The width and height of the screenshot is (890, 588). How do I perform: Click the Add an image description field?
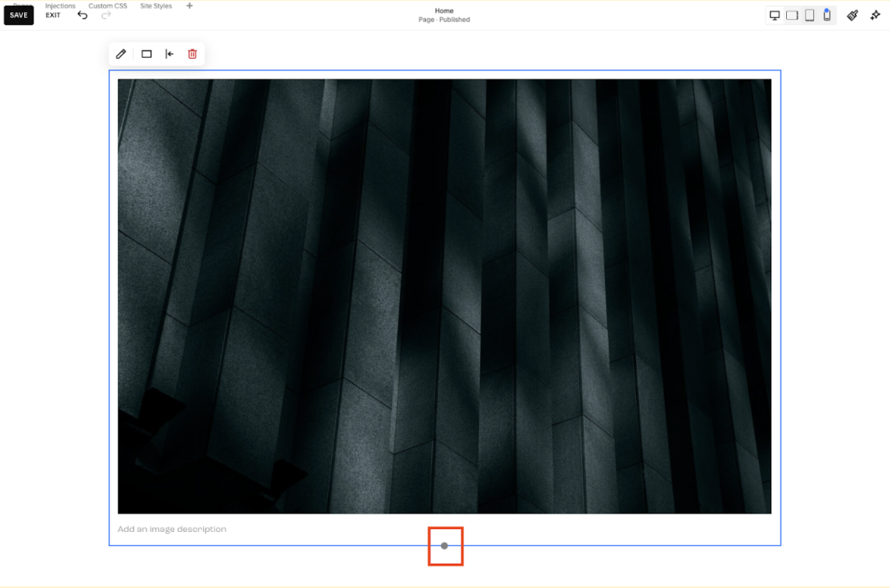click(171, 529)
